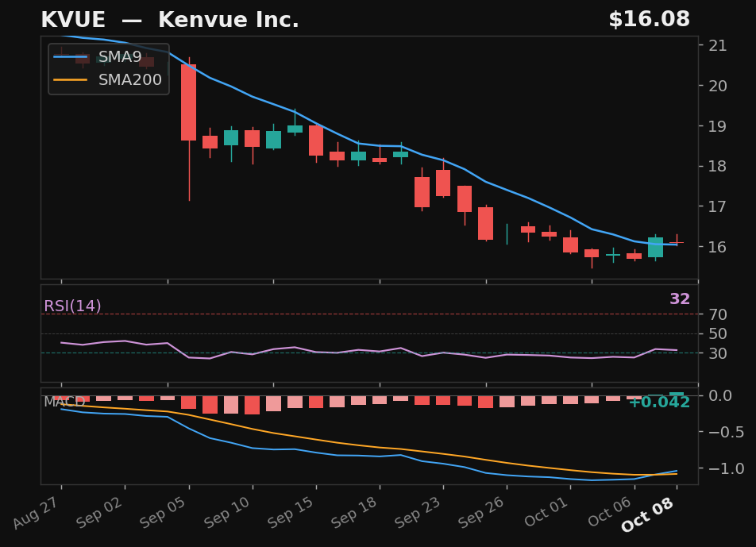Click the 18 price axis label

tap(717, 166)
